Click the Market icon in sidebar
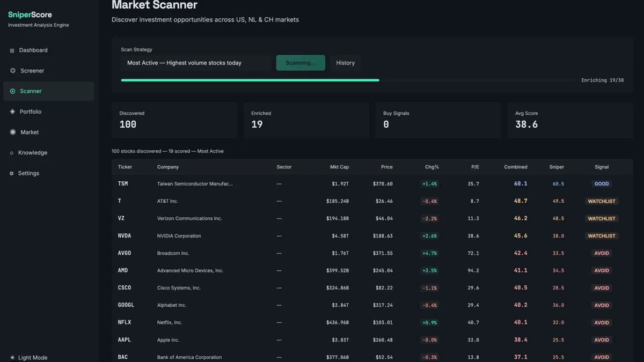 13,132
